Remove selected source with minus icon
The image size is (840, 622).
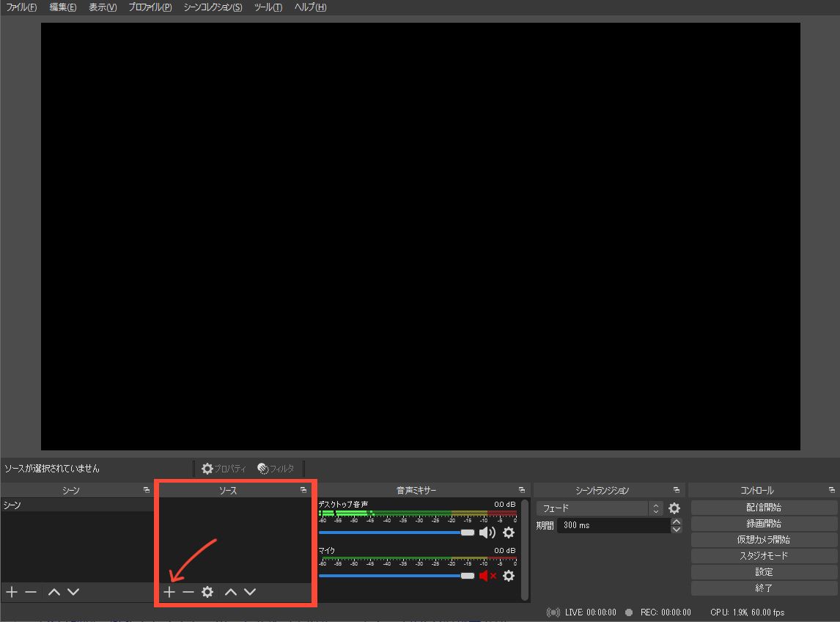(x=188, y=592)
